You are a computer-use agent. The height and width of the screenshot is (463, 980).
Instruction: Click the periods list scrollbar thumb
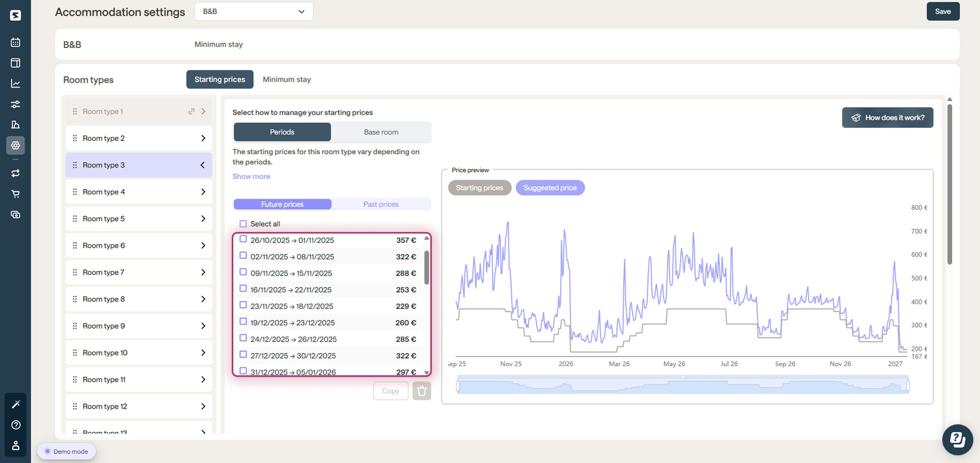(426, 267)
